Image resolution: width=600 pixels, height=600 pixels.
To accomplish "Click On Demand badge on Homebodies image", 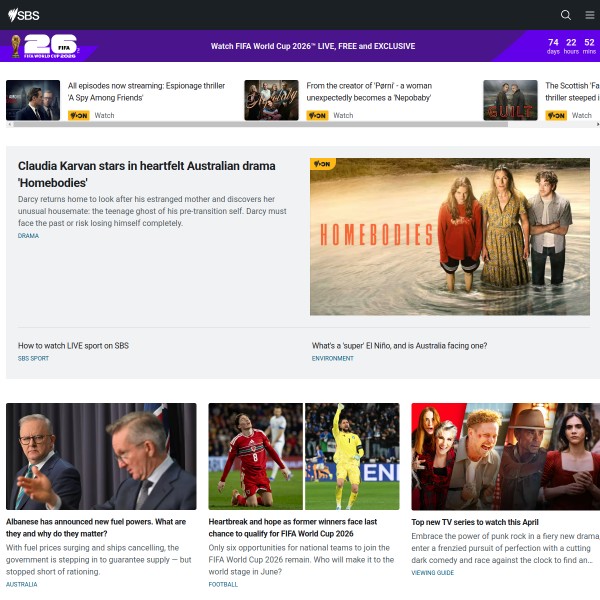I will point(323,164).
